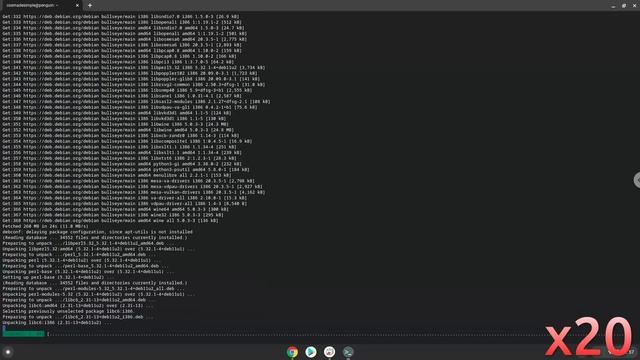The image size is (640, 360).
Task: Click the 'Get:341' libperl5.32 line
Action: coord(133,68)
